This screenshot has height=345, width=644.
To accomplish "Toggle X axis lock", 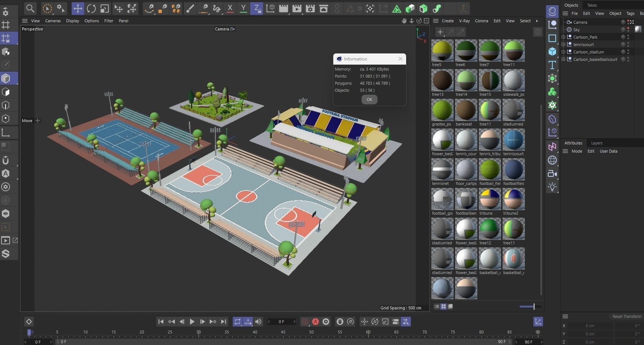I will click(230, 8).
